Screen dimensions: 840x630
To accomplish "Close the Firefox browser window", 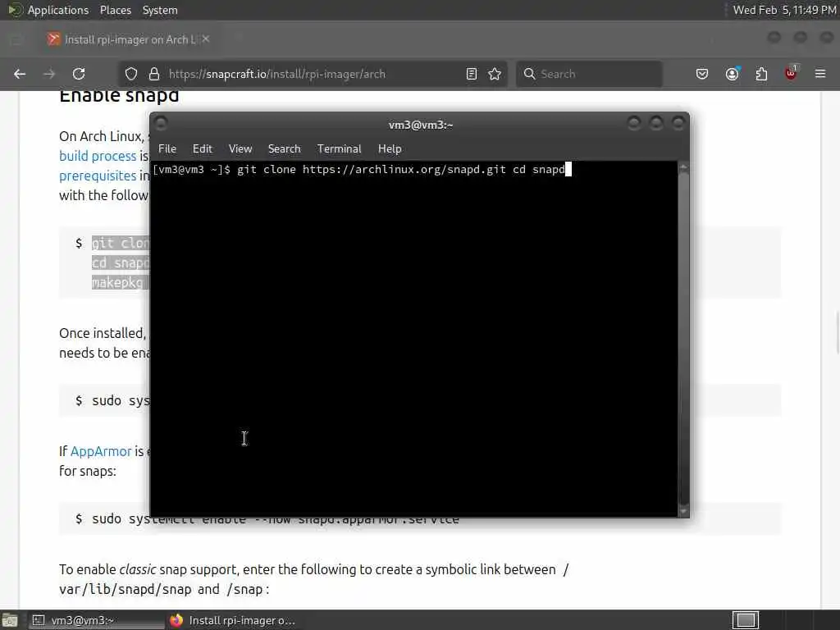I will (x=826, y=37).
